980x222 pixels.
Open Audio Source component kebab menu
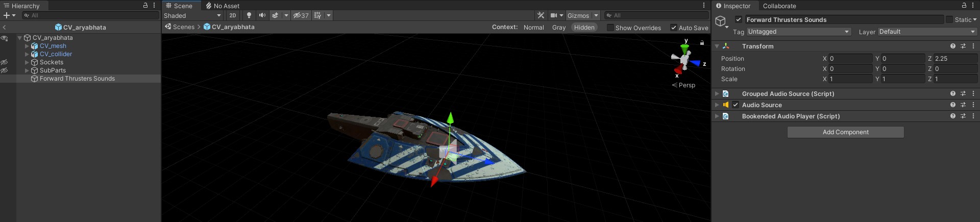coord(973,105)
